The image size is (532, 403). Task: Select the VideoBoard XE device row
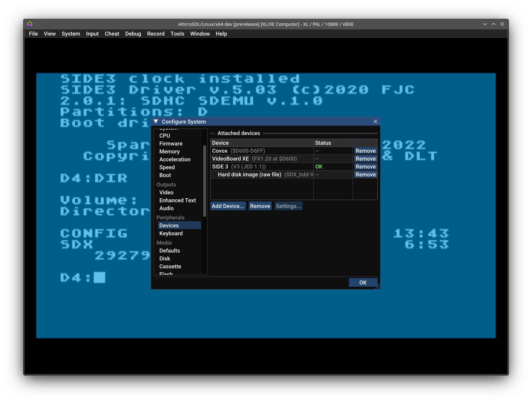(x=262, y=159)
